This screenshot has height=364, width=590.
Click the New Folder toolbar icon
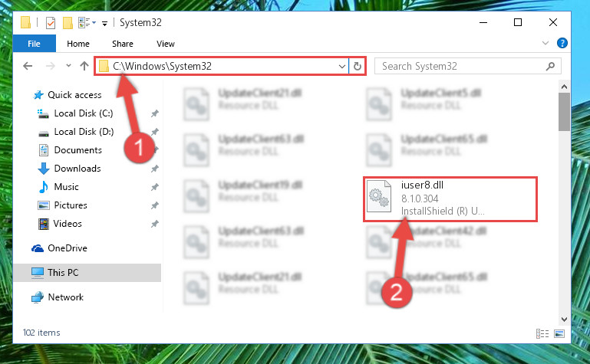pos(68,23)
